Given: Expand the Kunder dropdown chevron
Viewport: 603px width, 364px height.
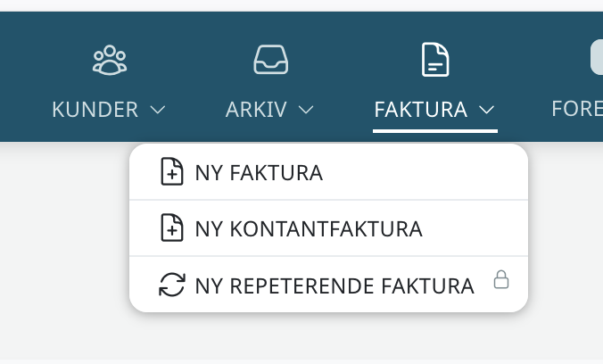Looking at the screenshot, I should click(158, 111).
